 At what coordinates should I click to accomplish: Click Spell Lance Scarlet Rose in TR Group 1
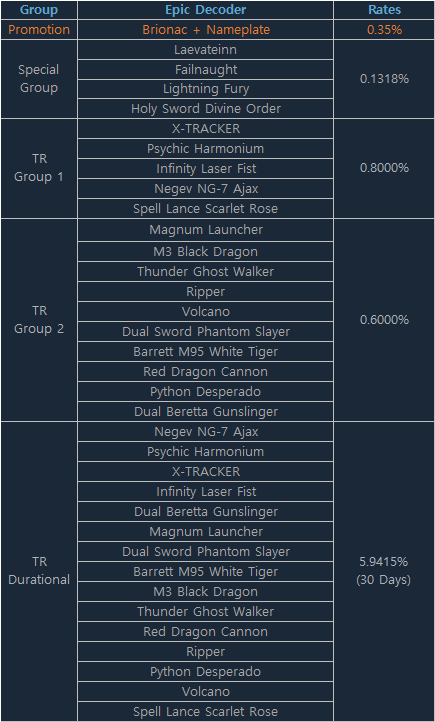205,209
